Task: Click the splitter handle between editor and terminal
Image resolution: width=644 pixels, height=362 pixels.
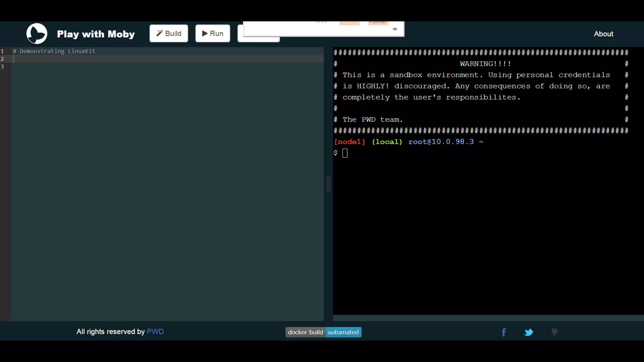Action: pos(328,184)
